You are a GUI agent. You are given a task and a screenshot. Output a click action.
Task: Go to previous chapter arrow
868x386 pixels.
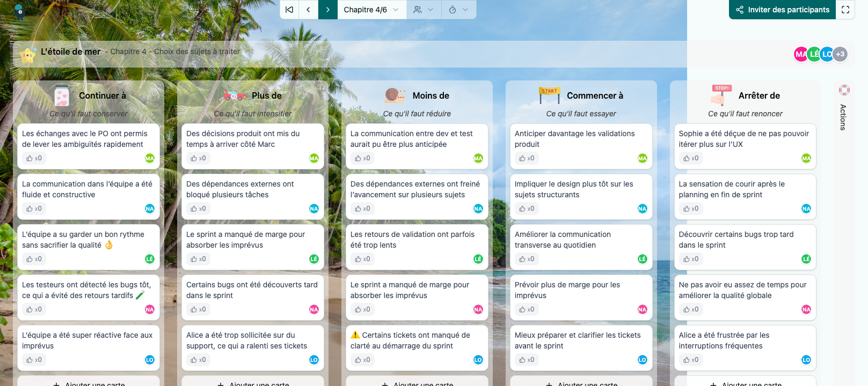308,10
